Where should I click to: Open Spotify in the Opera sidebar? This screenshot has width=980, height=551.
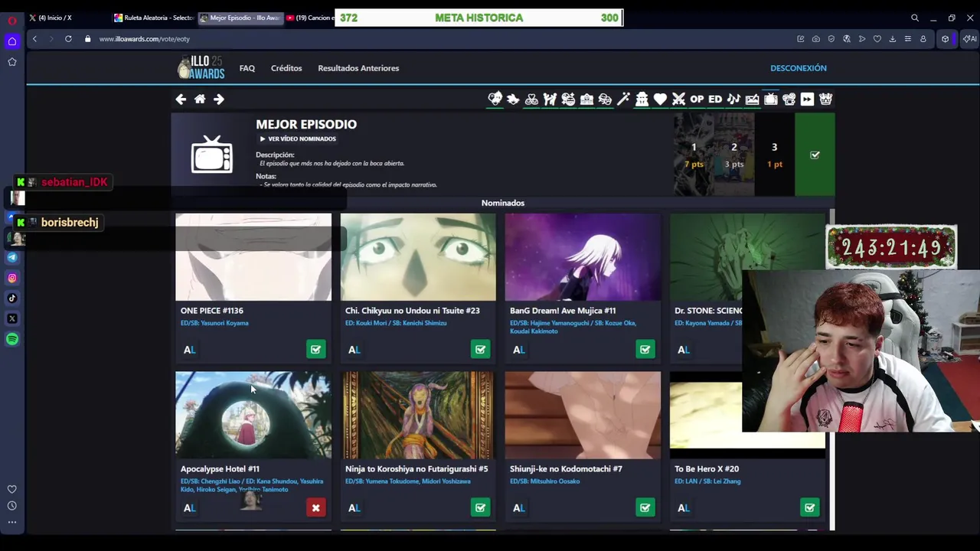click(12, 339)
